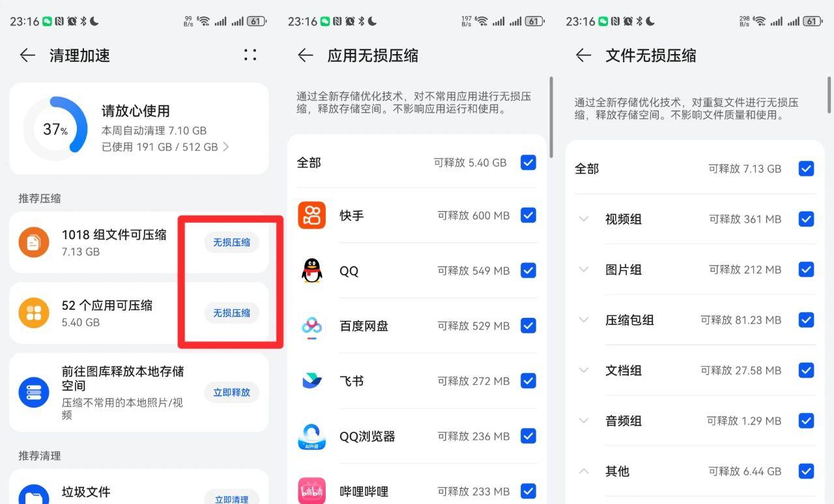
Task: Tap 无损压缩 for 1018 组文件
Action: point(232,242)
